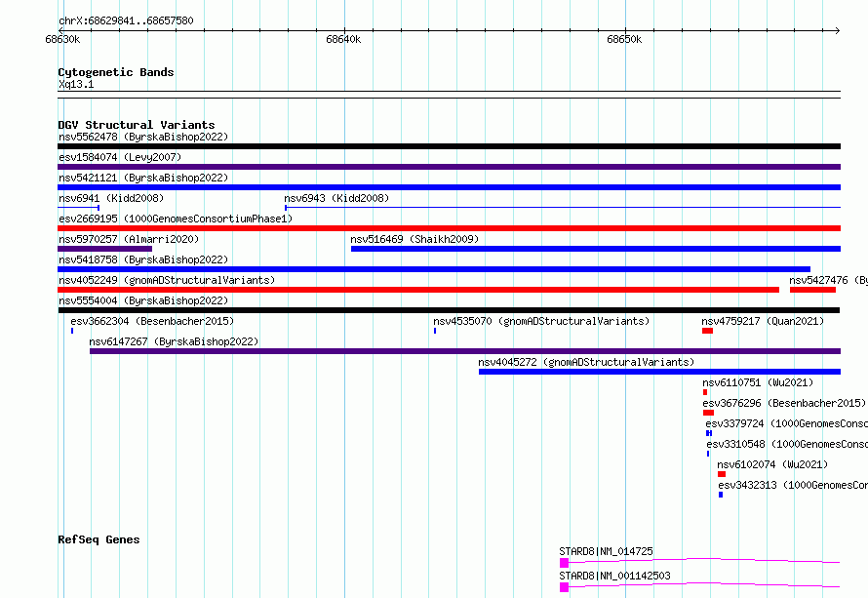The width and height of the screenshot is (868, 598).
Task: Click the nsv5421121 blue variant bar
Action: click(x=449, y=187)
